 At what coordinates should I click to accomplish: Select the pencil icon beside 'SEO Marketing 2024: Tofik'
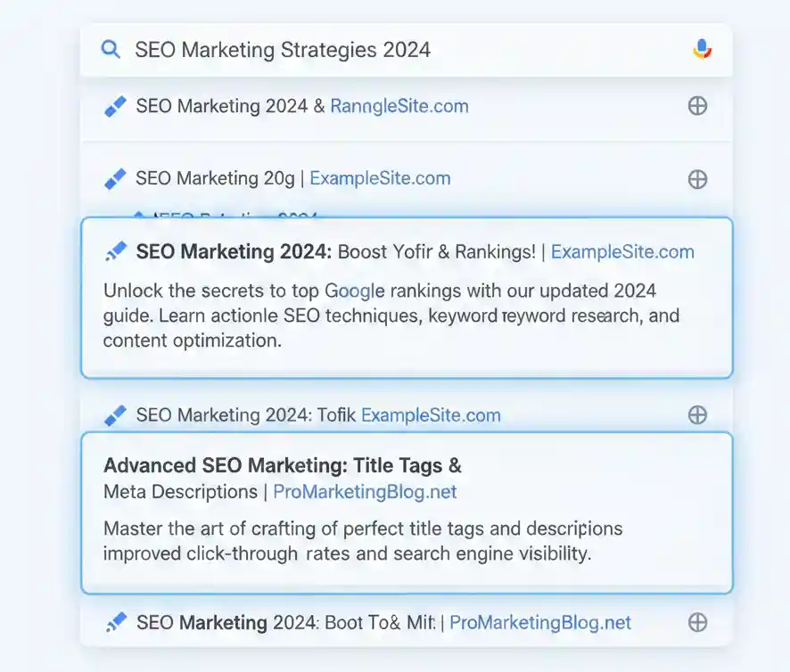[x=115, y=415]
